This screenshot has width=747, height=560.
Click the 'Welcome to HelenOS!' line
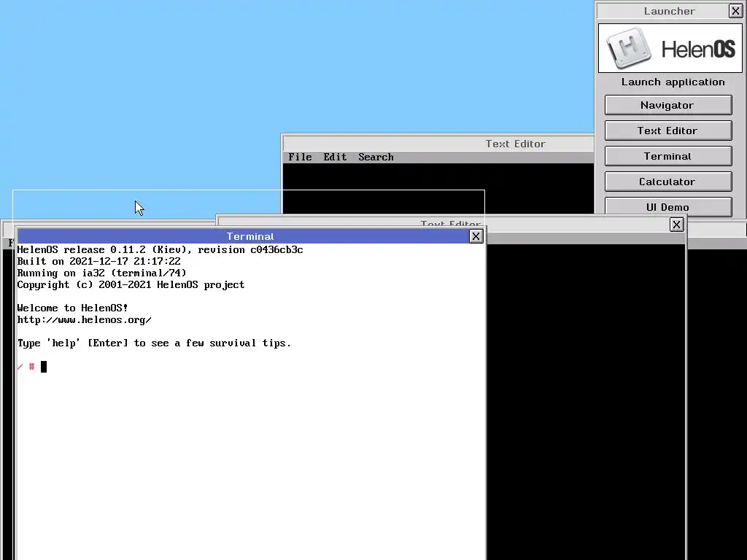[72, 308]
